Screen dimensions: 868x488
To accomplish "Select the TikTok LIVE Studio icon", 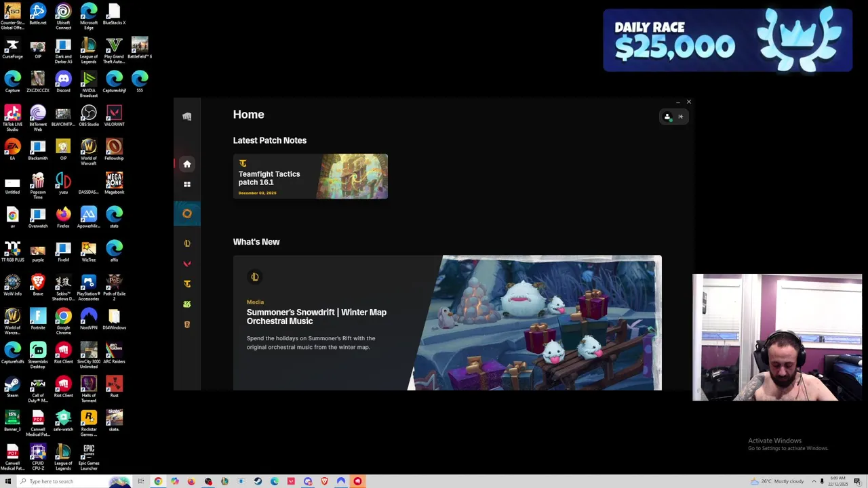I will click(x=12, y=118).
